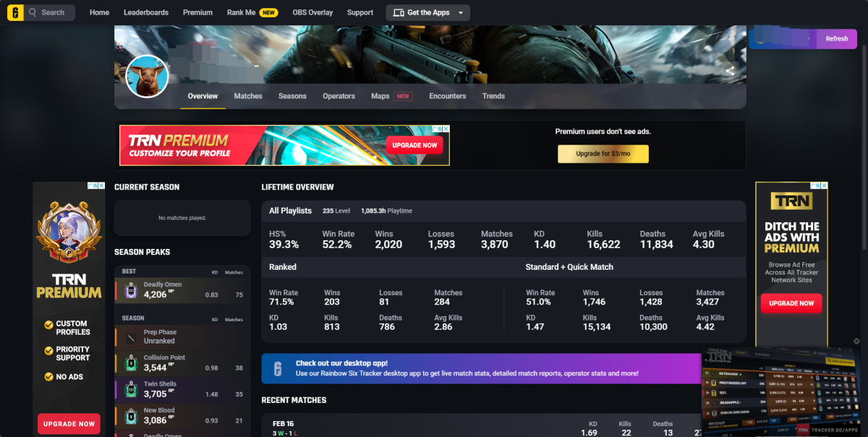This screenshot has width=868, height=437.
Task: Expand the Get the Apps dropdown arrow
Action: pos(461,13)
